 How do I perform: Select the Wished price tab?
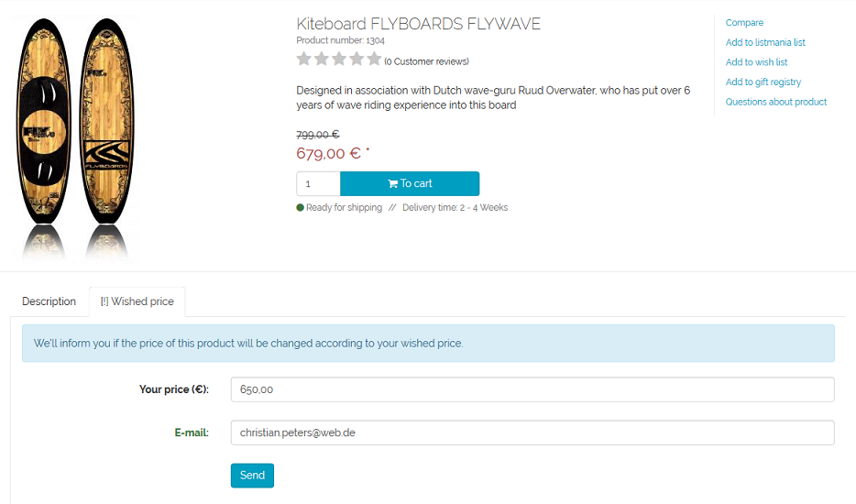(137, 301)
